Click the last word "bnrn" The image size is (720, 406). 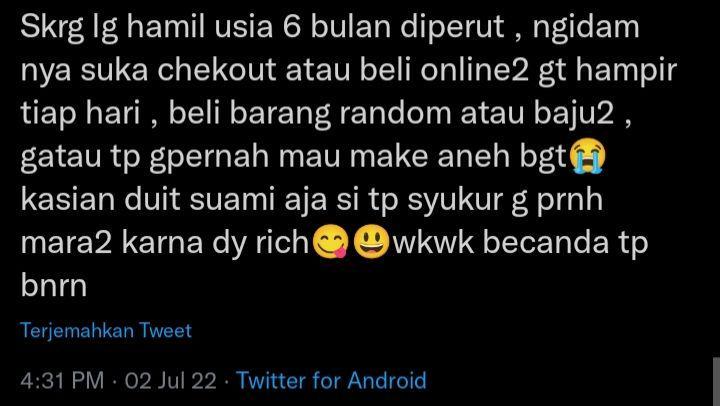click(54, 287)
